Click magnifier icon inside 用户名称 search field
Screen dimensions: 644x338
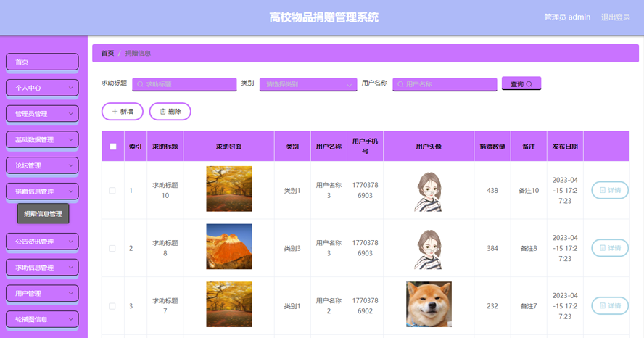point(400,84)
